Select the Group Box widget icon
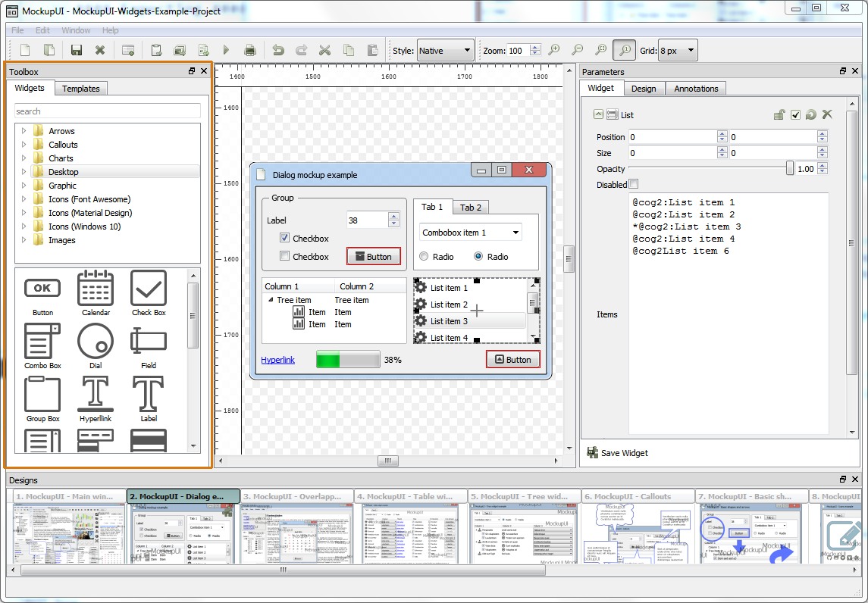Image resolution: width=868 pixels, height=603 pixels. 42,399
